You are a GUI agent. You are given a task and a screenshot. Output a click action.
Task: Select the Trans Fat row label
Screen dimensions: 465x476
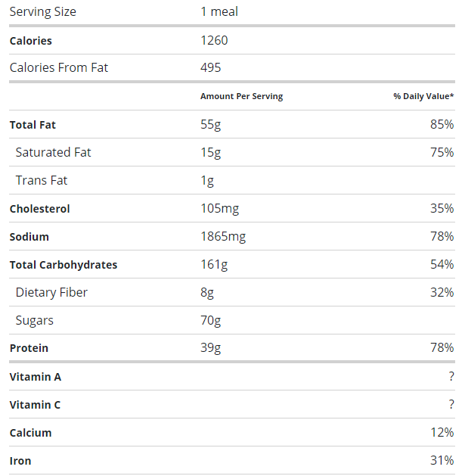pyautogui.click(x=42, y=180)
